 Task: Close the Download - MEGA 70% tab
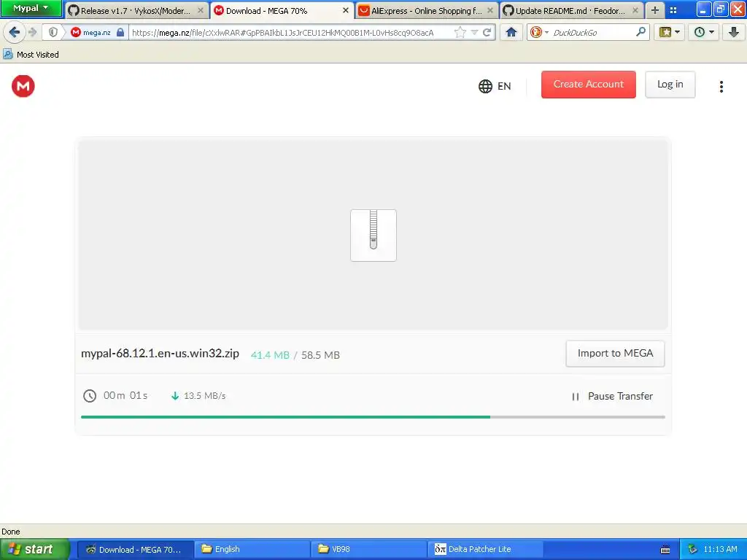(x=345, y=10)
